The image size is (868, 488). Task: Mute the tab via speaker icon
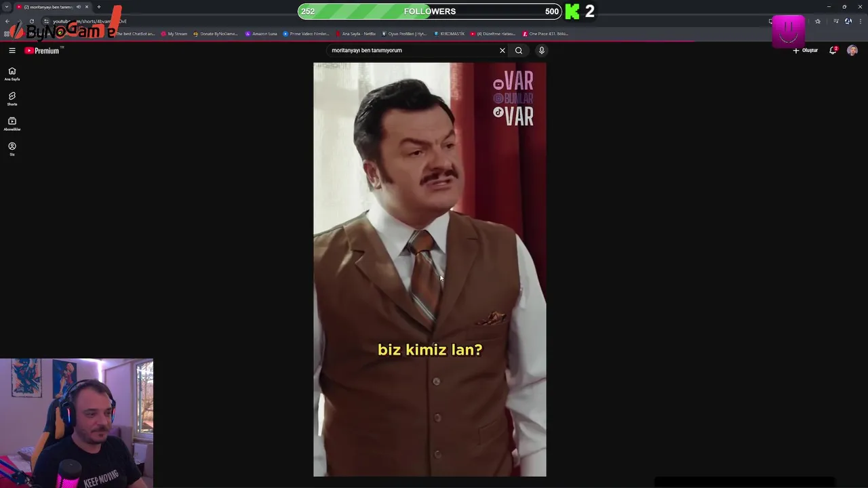click(x=79, y=7)
